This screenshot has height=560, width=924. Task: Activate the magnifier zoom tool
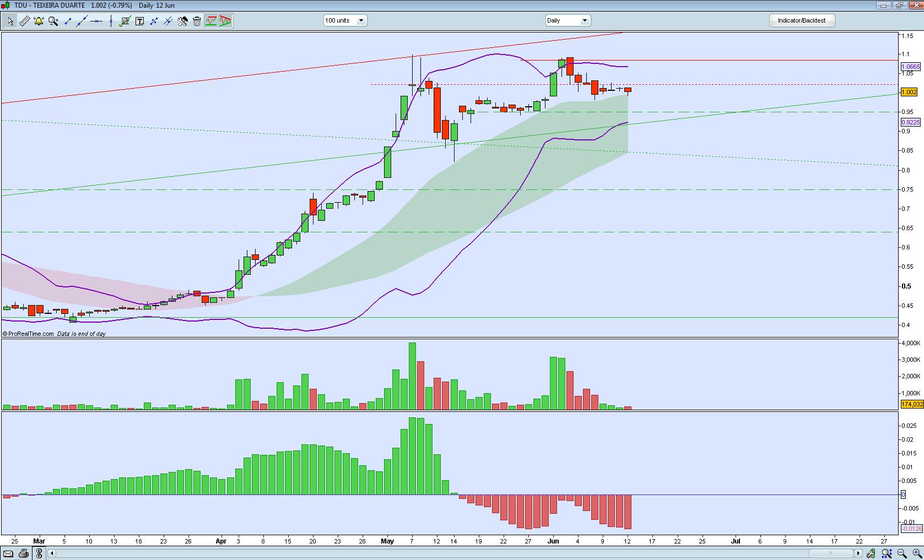[x=53, y=21]
